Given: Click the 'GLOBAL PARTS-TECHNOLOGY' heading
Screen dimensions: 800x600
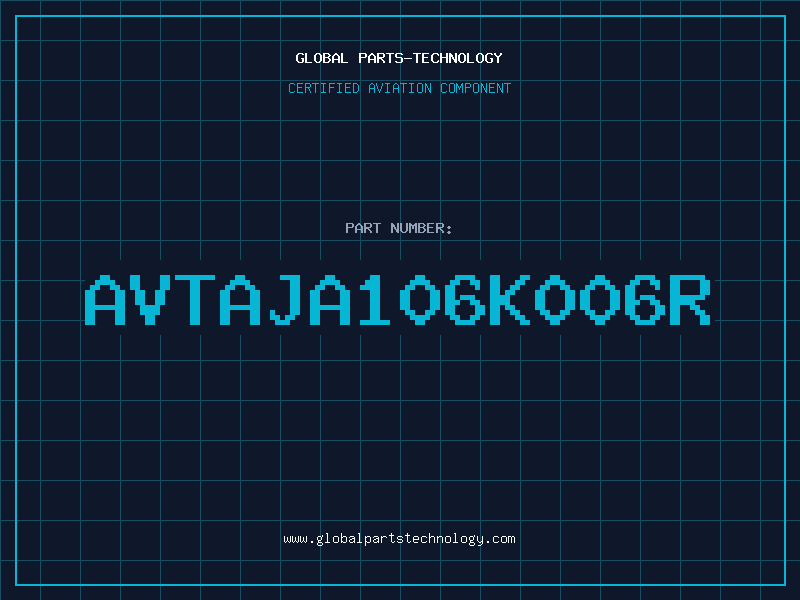Looking at the screenshot, I should (399, 58).
